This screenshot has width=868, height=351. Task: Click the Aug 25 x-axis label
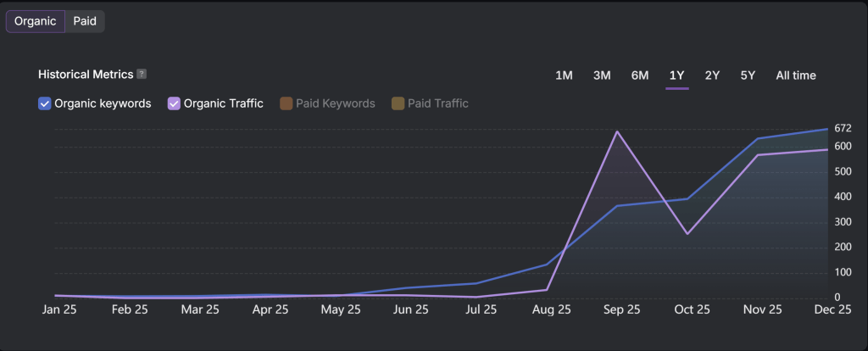pyautogui.click(x=551, y=310)
